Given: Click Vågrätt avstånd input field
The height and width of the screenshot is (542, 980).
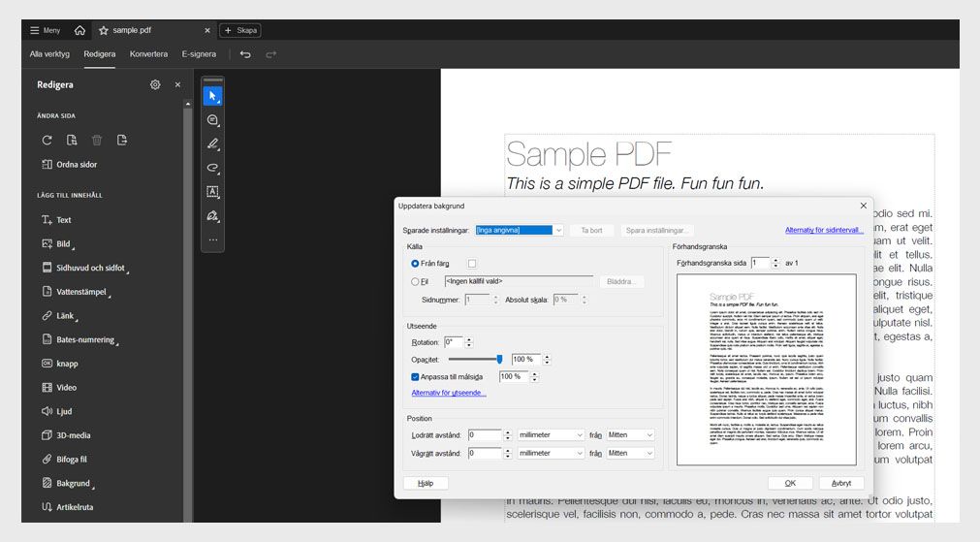Looking at the screenshot, I should 485,453.
